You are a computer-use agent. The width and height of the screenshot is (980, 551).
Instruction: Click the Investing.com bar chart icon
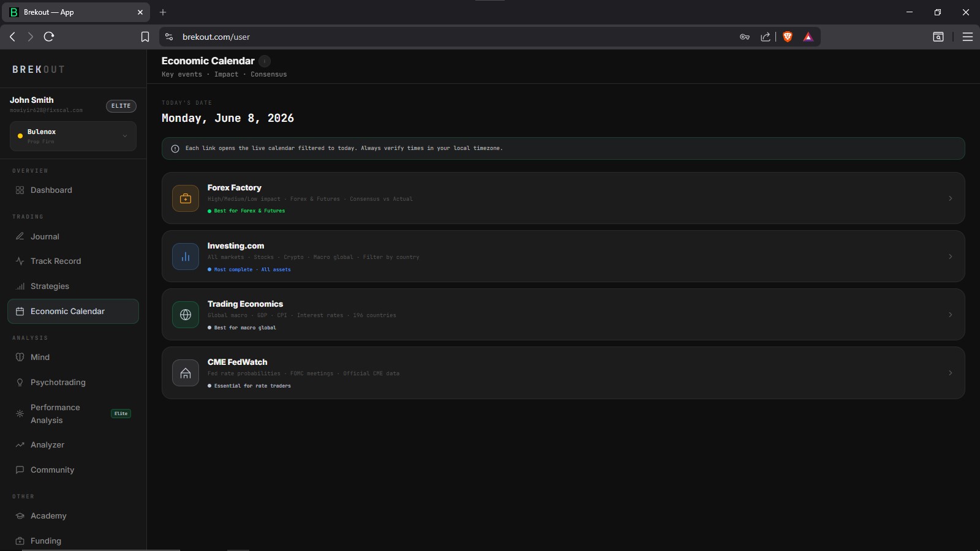point(186,257)
